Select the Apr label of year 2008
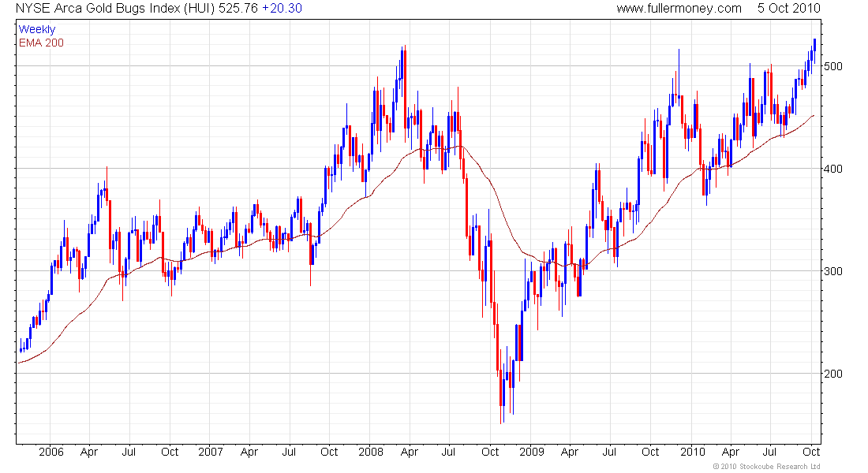868x473 pixels. click(409, 453)
